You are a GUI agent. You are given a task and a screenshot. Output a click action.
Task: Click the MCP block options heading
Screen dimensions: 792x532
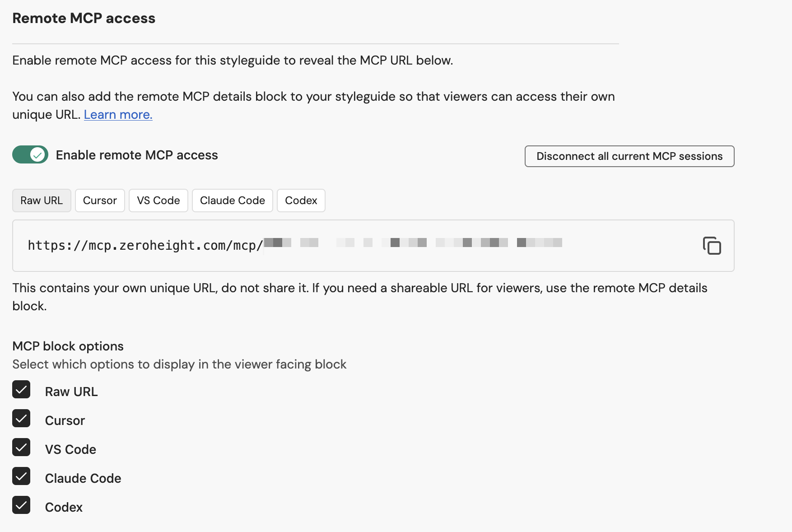68,346
